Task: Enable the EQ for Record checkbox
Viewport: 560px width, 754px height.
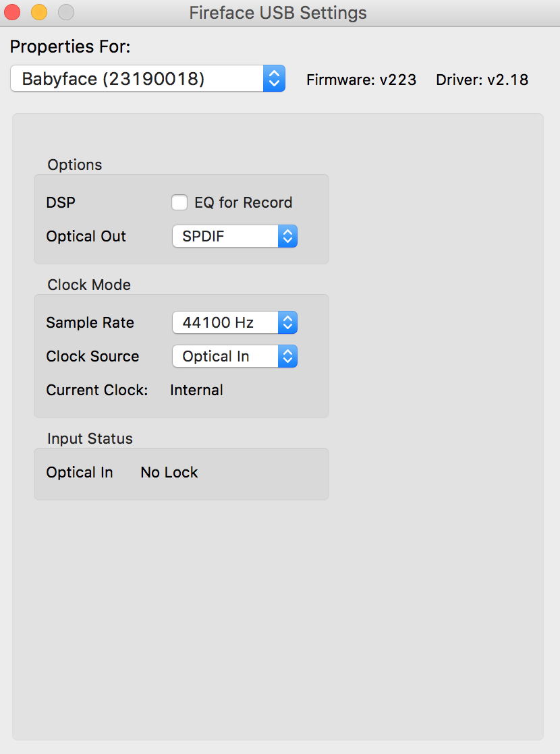Action: (179, 202)
